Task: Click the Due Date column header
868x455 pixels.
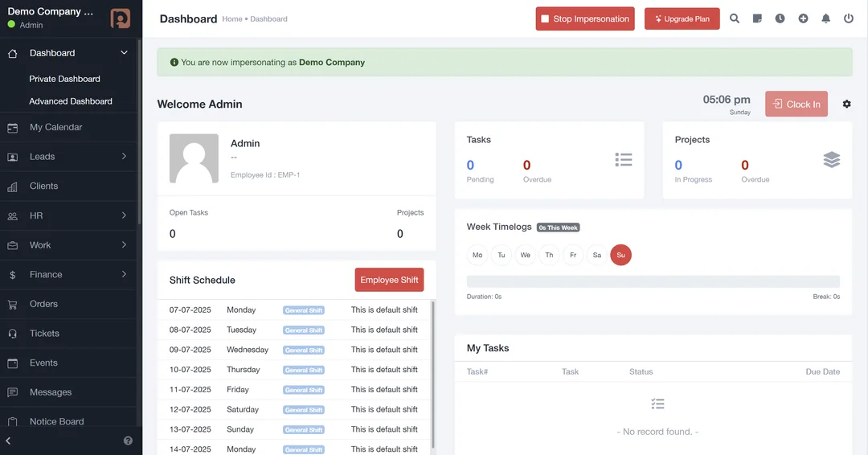Action: point(823,372)
